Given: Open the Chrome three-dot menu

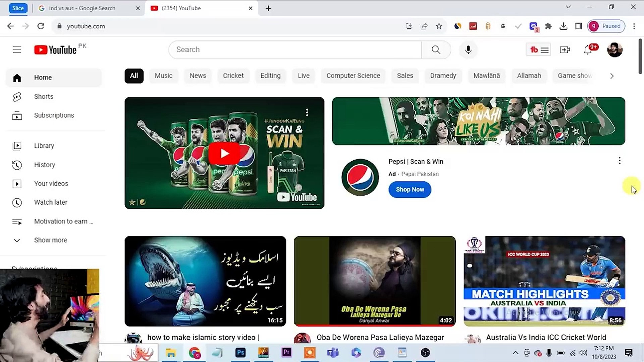Looking at the screenshot, I should 634,26.
